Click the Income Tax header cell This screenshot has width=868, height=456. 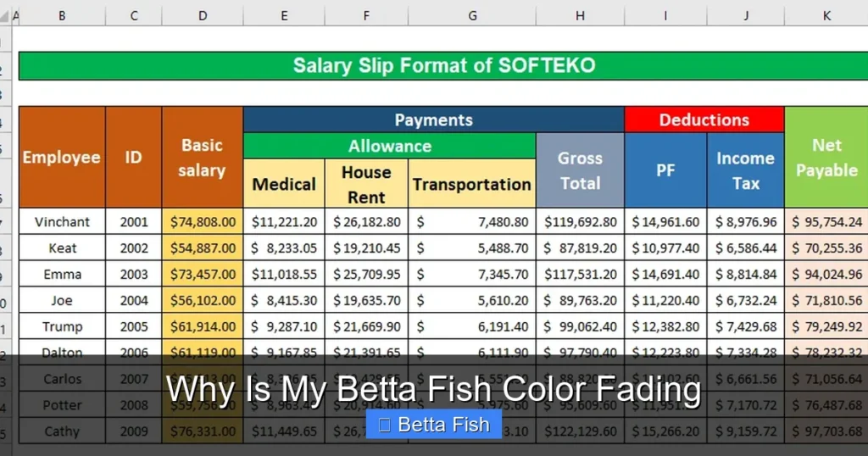point(746,170)
